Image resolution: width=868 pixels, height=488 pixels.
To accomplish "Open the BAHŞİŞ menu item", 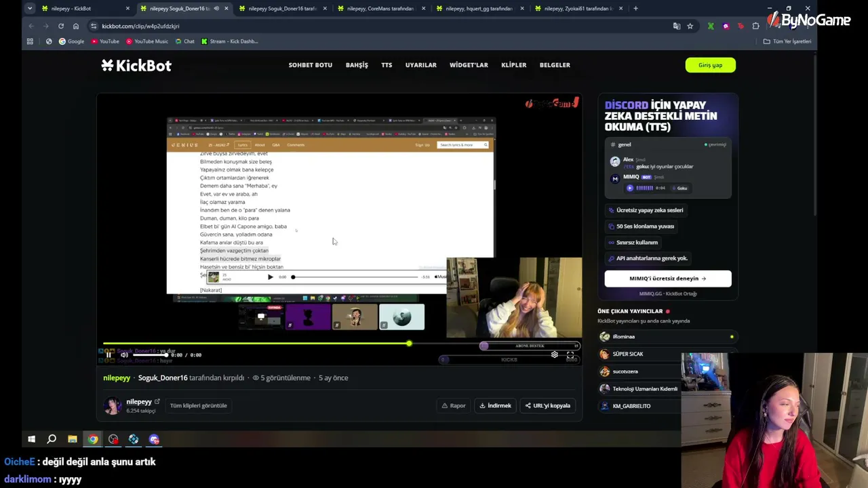I will point(357,65).
